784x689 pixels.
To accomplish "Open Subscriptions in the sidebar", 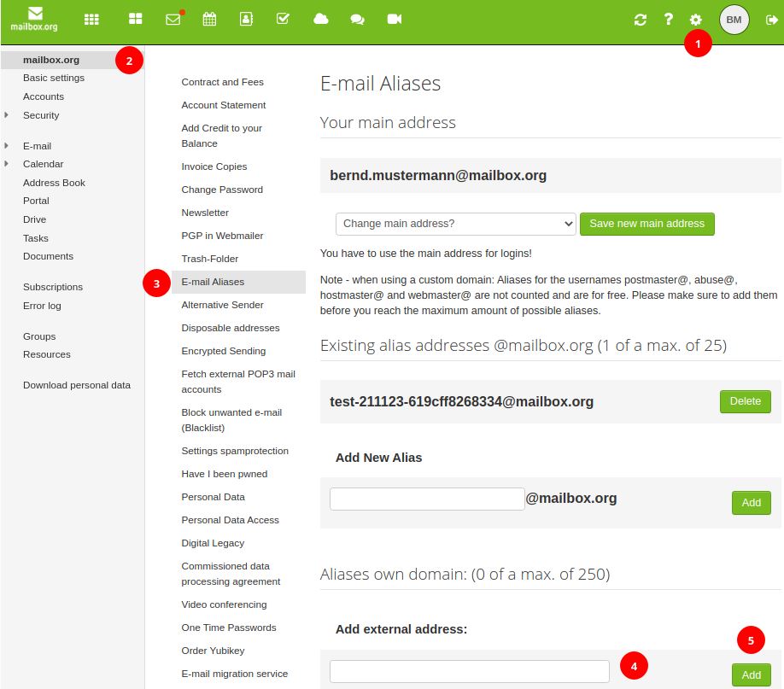I will click(53, 287).
